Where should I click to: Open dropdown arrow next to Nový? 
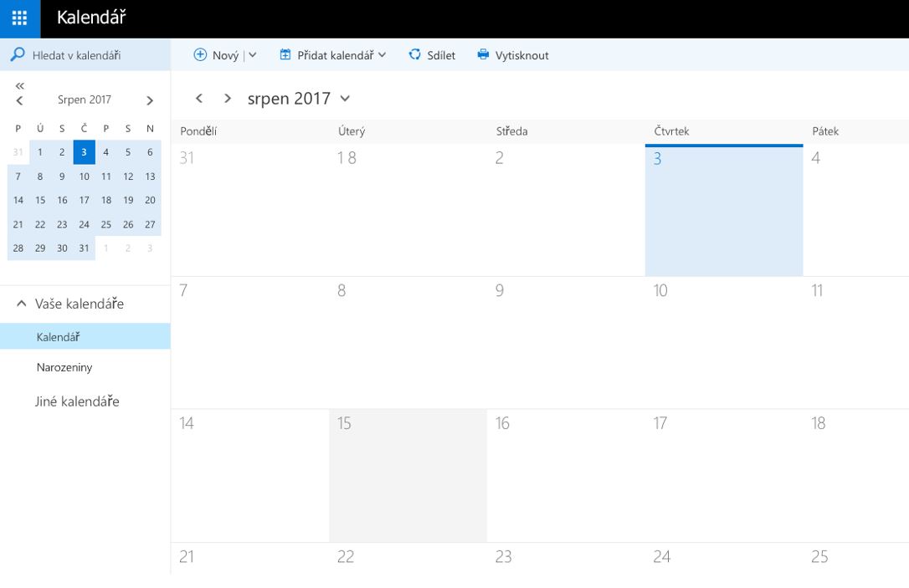[x=253, y=55]
